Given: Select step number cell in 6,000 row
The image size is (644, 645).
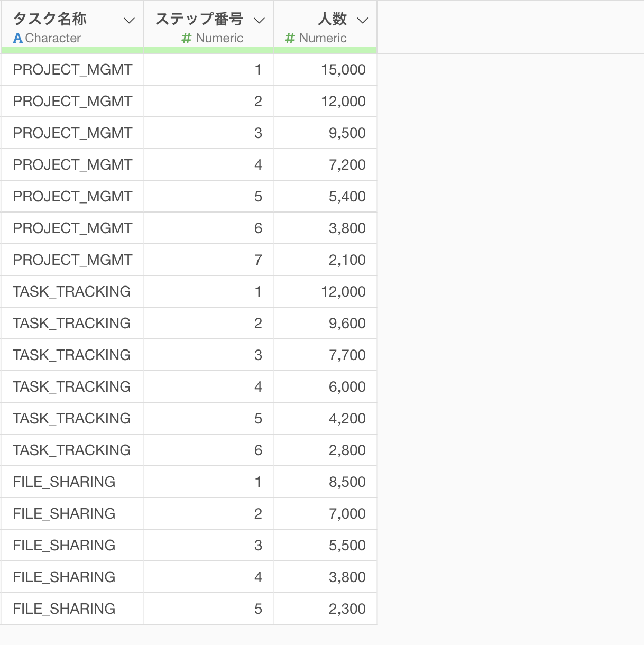Looking at the screenshot, I should [x=209, y=386].
